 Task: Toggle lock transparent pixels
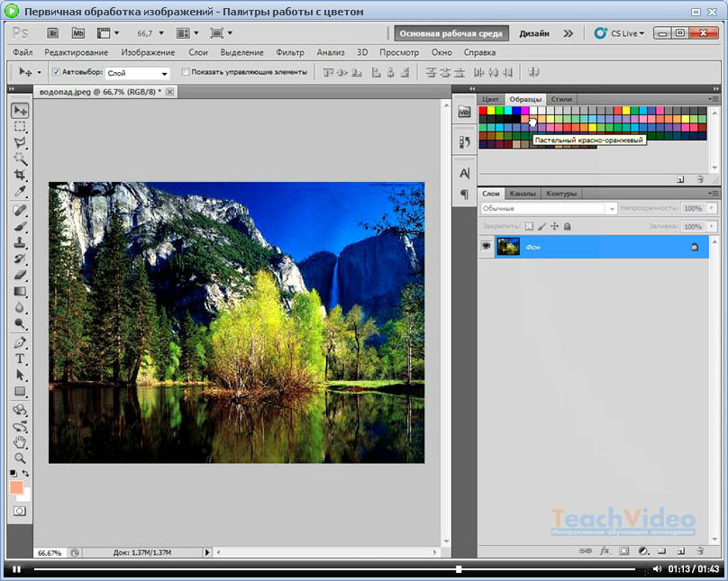[x=529, y=226]
